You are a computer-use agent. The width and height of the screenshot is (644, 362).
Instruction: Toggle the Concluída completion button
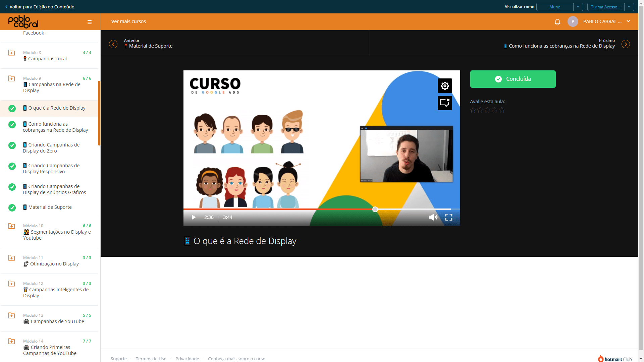tap(513, 79)
